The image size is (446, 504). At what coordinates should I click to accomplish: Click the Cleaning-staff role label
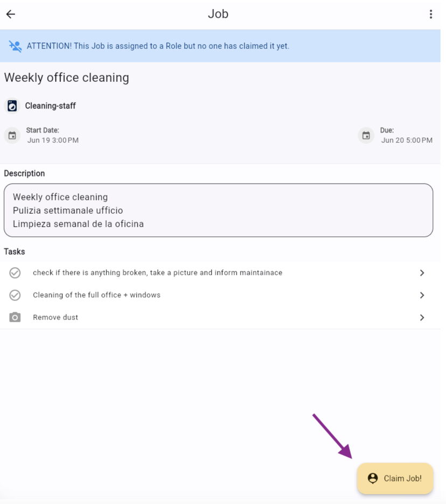click(51, 106)
